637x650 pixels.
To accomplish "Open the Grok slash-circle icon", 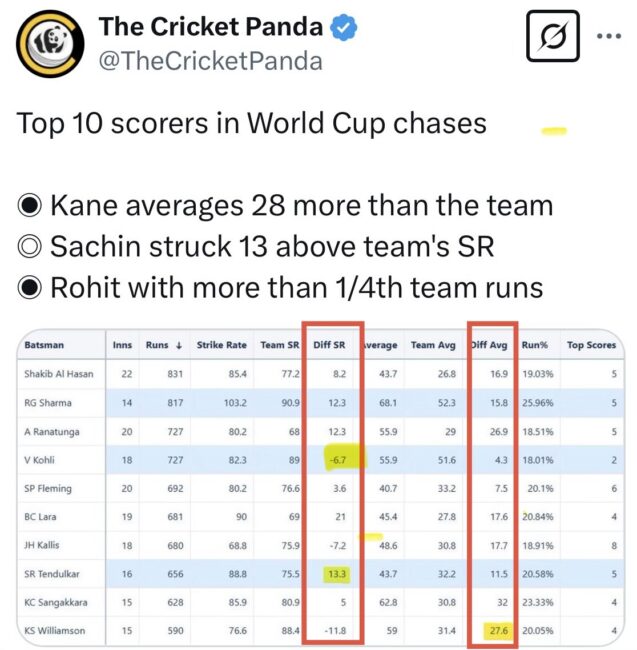I will 552,36.
